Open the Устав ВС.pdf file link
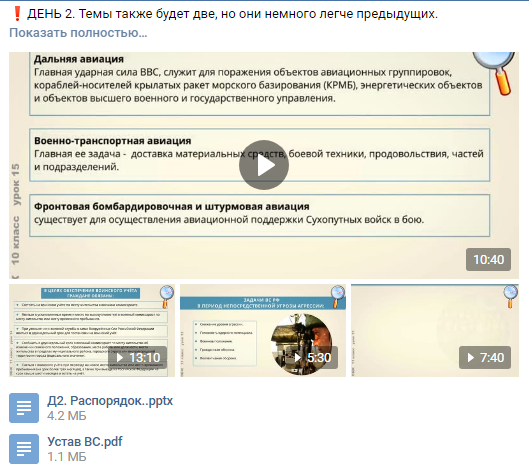The width and height of the screenshot is (529, 474). pos(85,442)
